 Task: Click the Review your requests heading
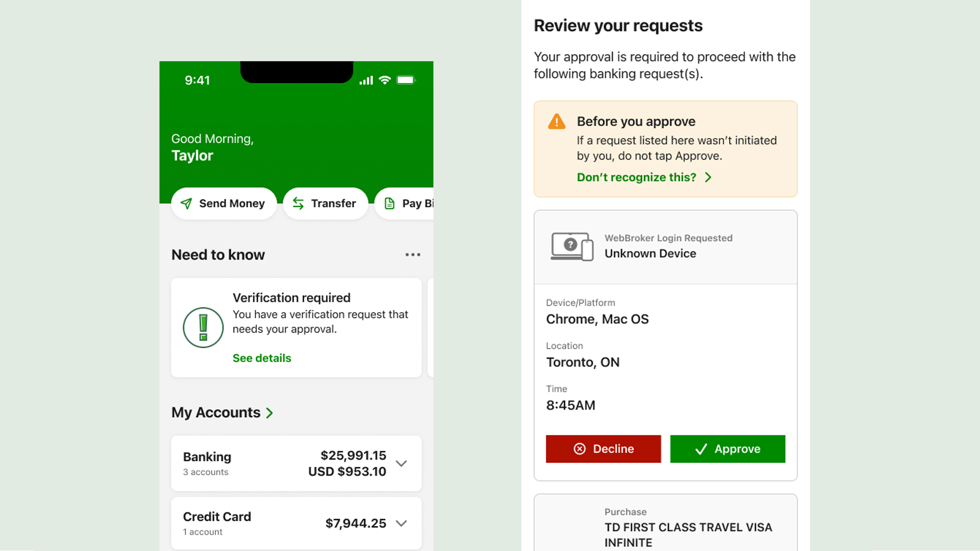618,26
